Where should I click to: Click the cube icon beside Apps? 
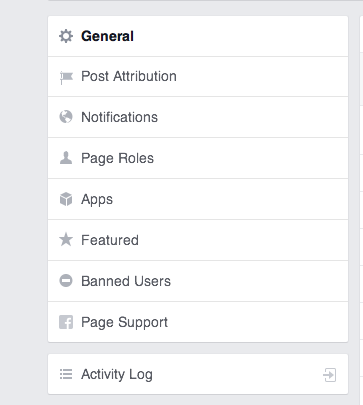pyautogui.click(x=66, y=199)
